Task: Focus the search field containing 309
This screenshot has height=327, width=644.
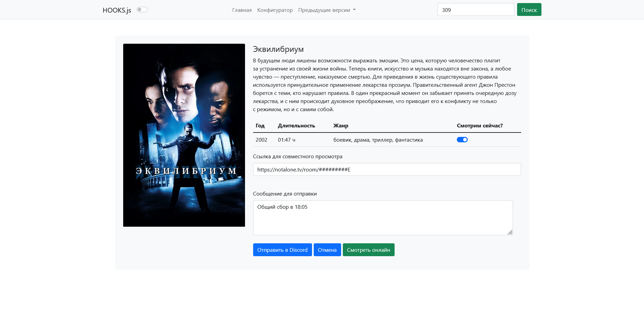Action: (x=476, y=9)
